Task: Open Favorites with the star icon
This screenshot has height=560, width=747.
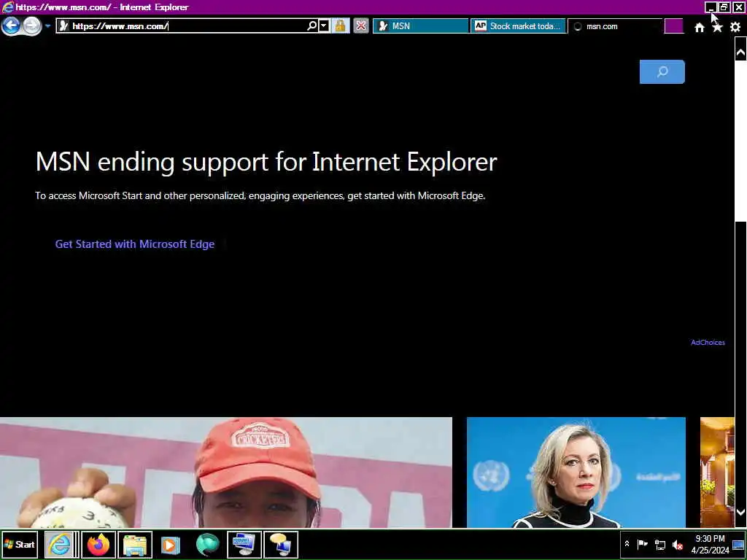Action: (x=717, y=27)
